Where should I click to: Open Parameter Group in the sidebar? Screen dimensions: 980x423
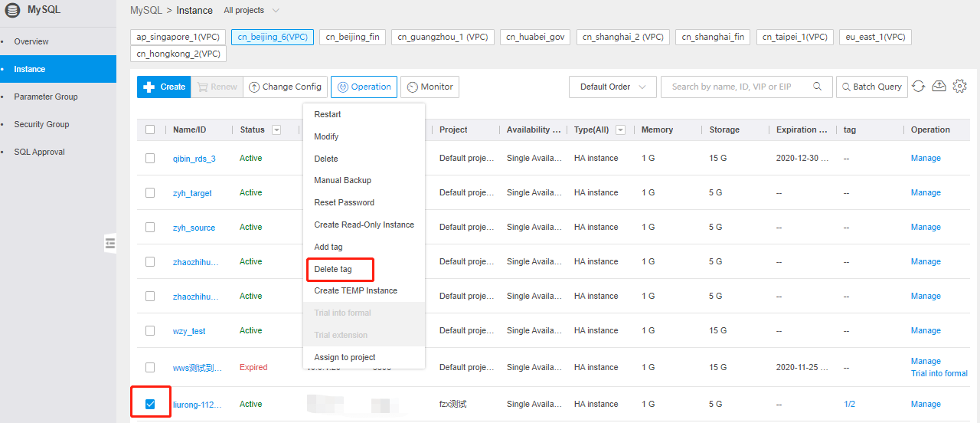[58, 97]
